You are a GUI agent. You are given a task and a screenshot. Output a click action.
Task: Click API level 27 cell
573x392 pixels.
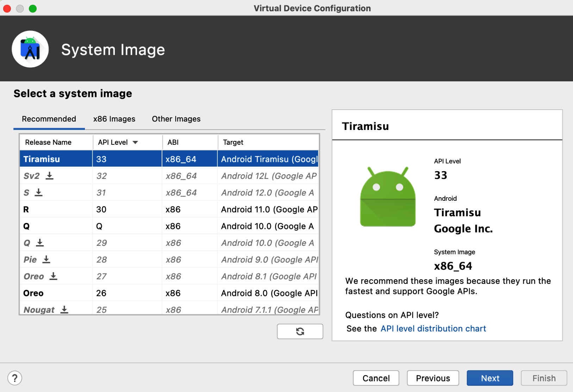[127, 276]
